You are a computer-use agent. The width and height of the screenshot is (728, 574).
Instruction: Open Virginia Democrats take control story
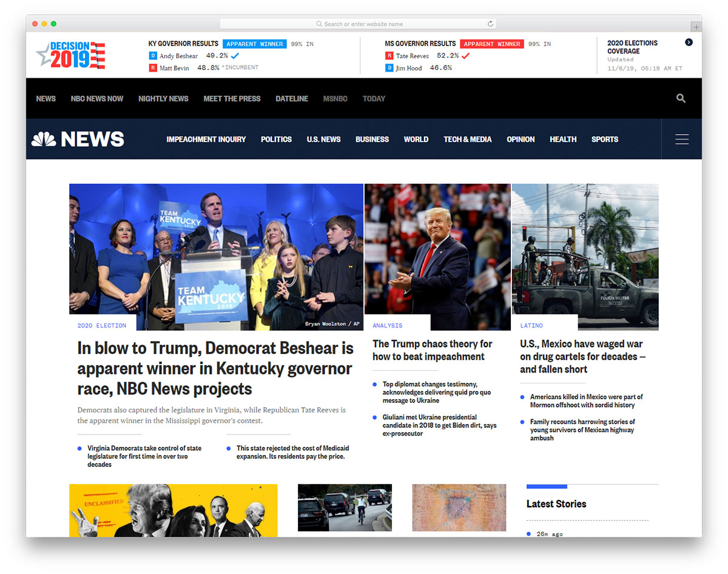point(144,456)
